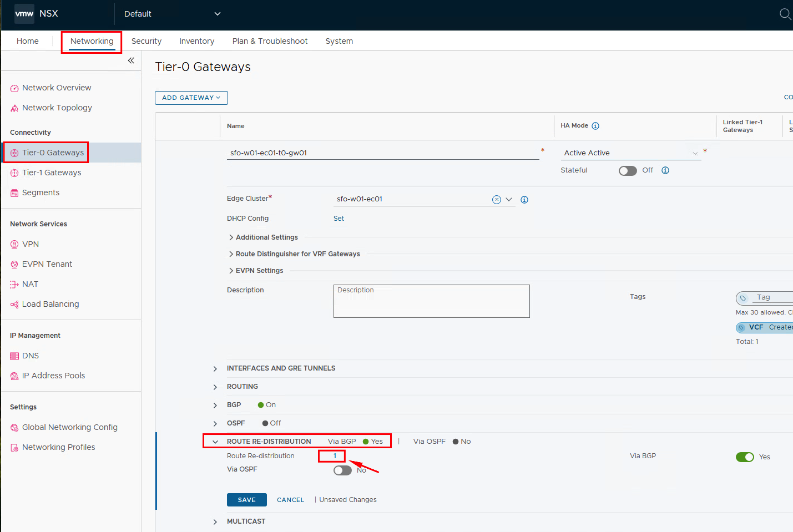Toggle the Stateful switch on
The width and height of the screenshot is (793, 532).
point(628,171)
